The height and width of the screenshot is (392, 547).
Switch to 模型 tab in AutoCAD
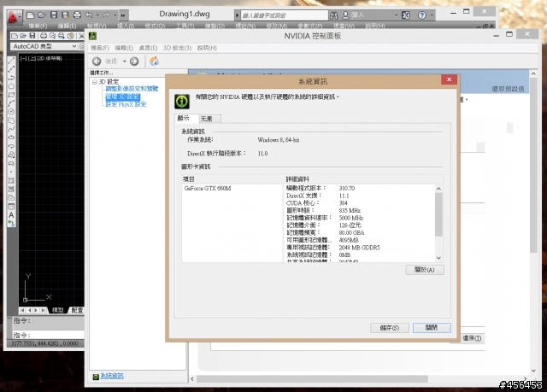[57, 310]
